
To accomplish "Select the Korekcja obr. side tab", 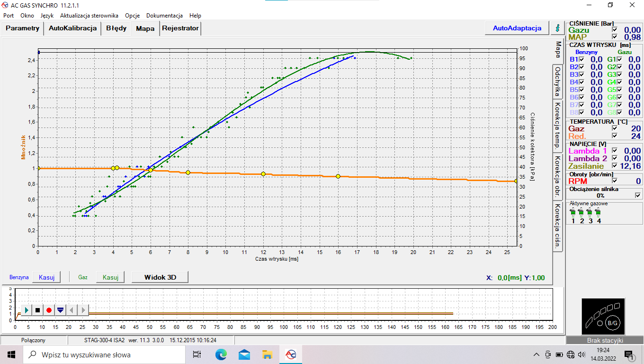I will click(558, 176).
